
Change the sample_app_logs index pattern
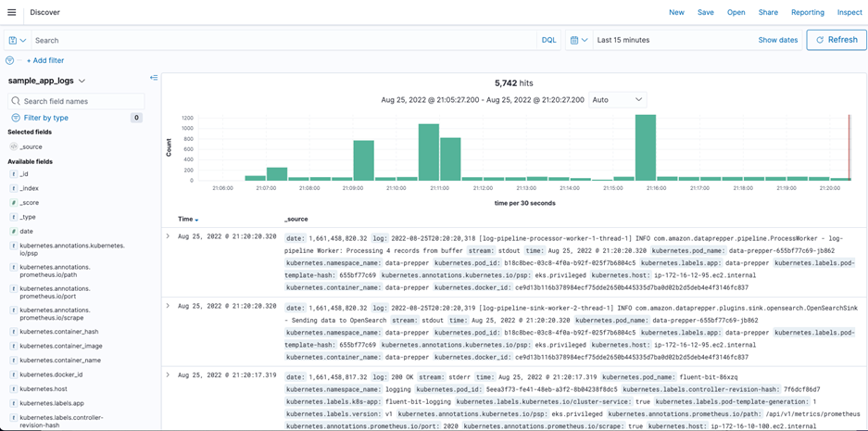click(46, 81)
